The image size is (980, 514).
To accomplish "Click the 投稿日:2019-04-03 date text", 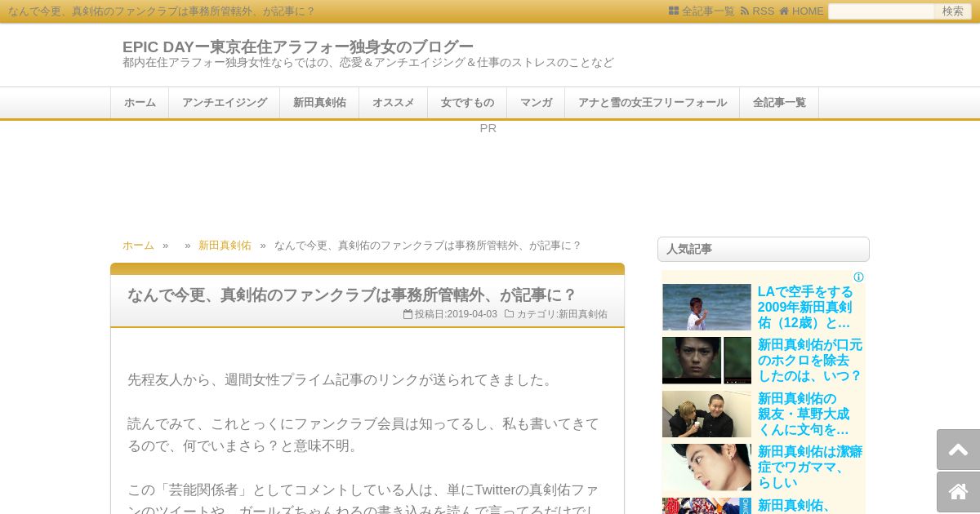I will pos(456,314).
